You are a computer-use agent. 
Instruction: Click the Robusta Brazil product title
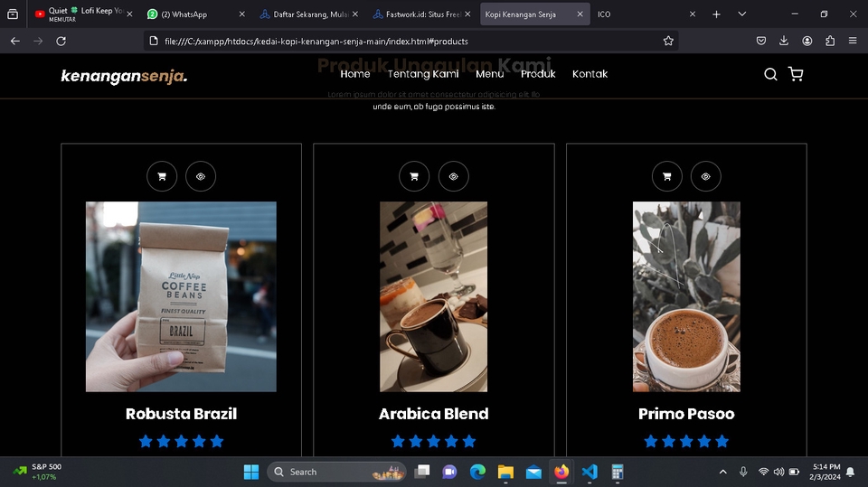[181, 414]
